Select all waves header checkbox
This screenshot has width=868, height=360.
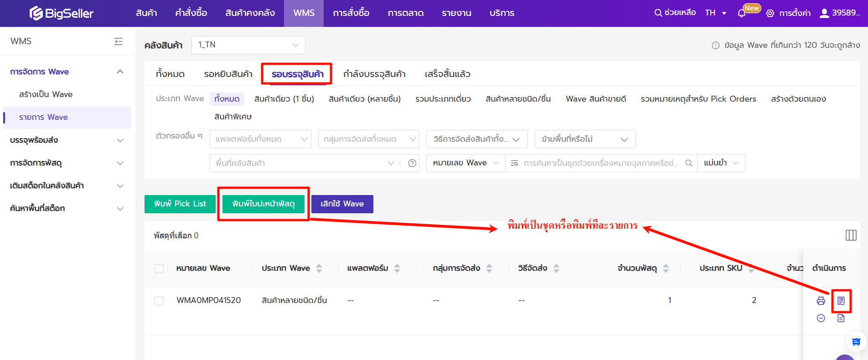[x=159, y=268]
